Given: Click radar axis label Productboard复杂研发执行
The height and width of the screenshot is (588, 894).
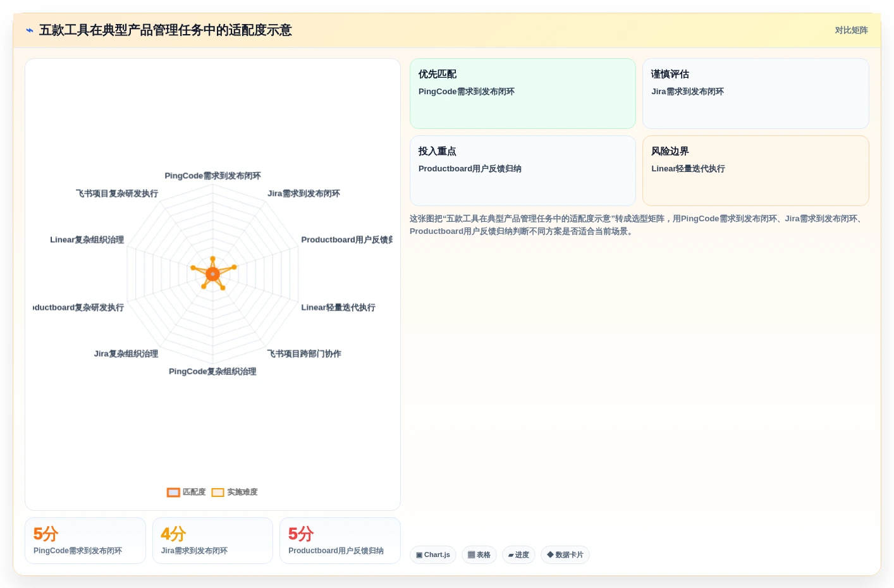Looking at the screenshot, I should 78,307.
